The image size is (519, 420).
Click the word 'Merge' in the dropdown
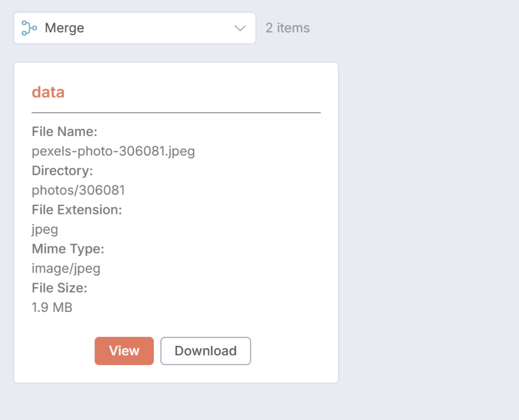[x=64, y=28]
